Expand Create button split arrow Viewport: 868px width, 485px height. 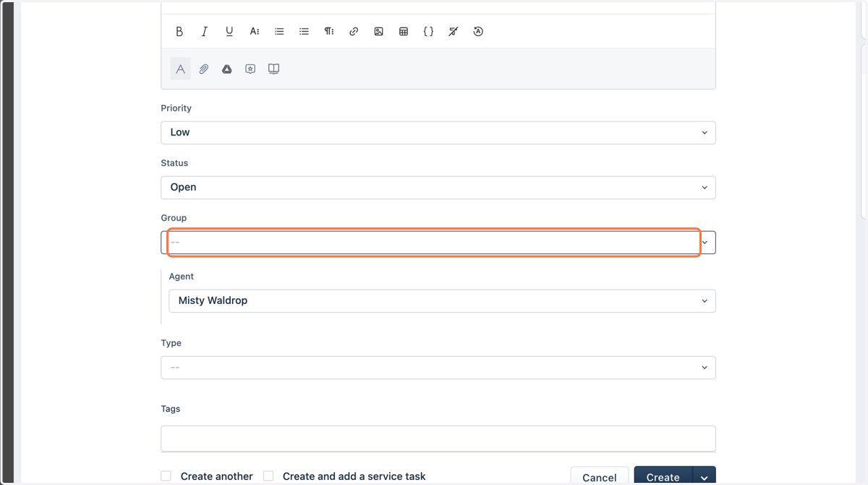coord(705,476)
